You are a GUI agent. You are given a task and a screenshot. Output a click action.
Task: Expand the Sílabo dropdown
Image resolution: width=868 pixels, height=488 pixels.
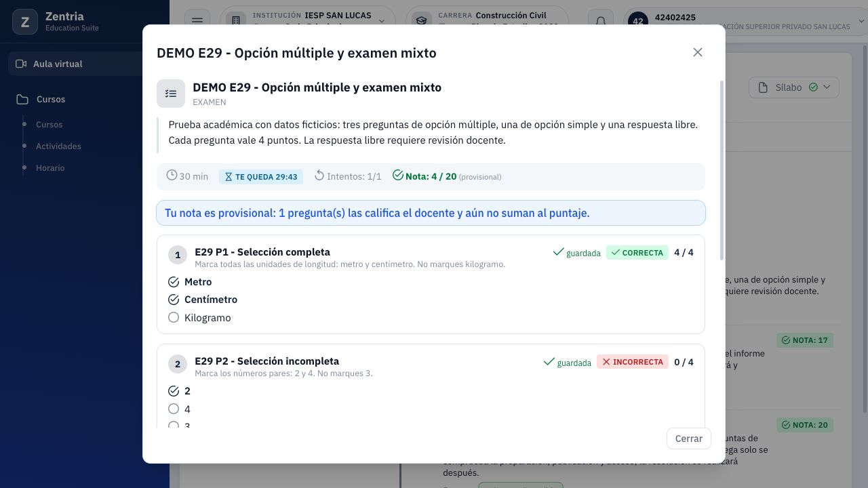click(x=794, y=87)
